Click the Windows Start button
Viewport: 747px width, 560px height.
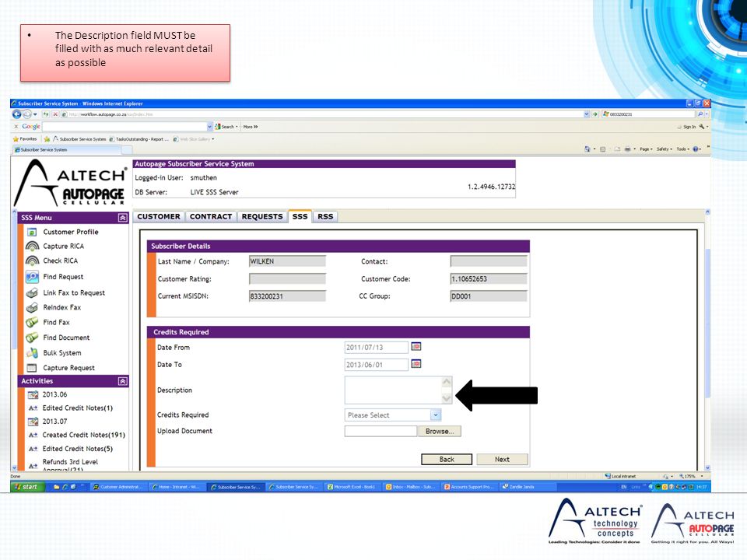(x=27, y=487)
